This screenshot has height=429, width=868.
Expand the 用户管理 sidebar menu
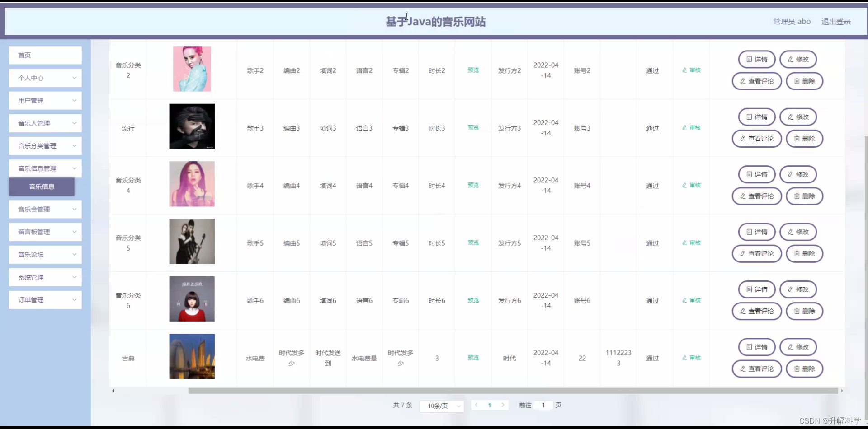[x=45, y=100]
